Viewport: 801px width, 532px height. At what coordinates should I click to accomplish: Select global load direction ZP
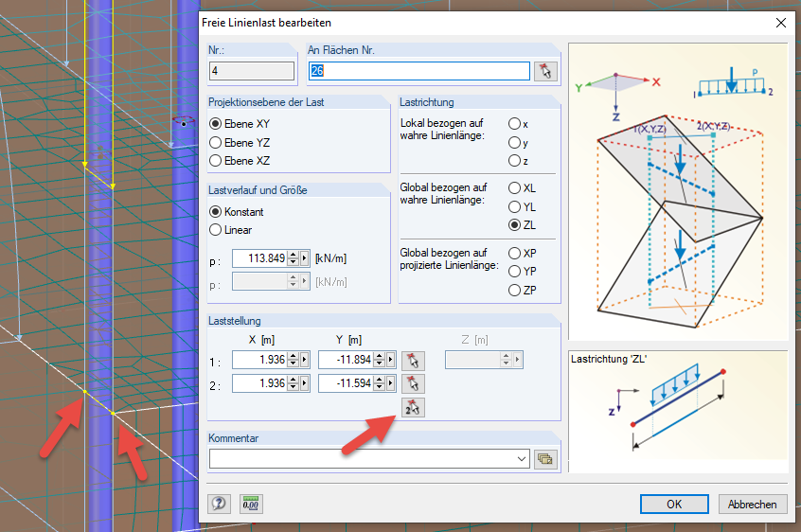[522, 290]
